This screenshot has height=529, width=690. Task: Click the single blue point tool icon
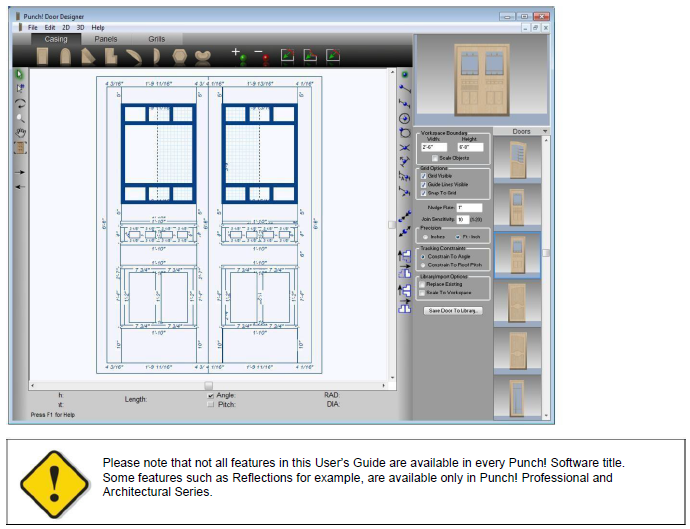tap(404, 74)
